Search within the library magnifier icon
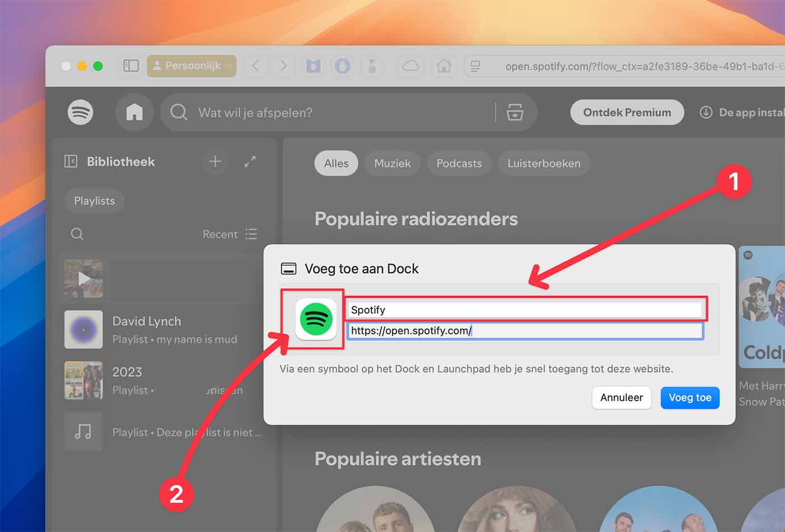785x532 pixels. (77, 234)
